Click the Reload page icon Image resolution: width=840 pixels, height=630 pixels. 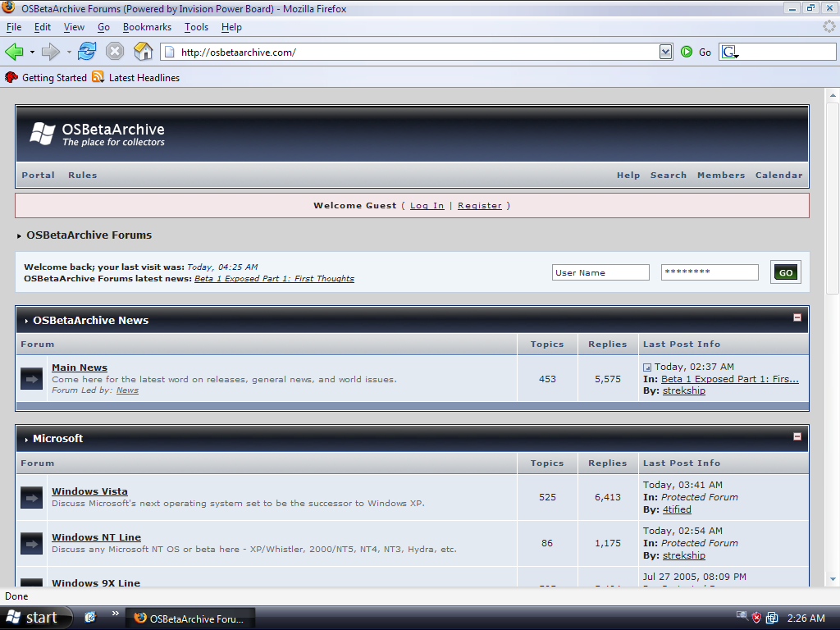point(87,52)
